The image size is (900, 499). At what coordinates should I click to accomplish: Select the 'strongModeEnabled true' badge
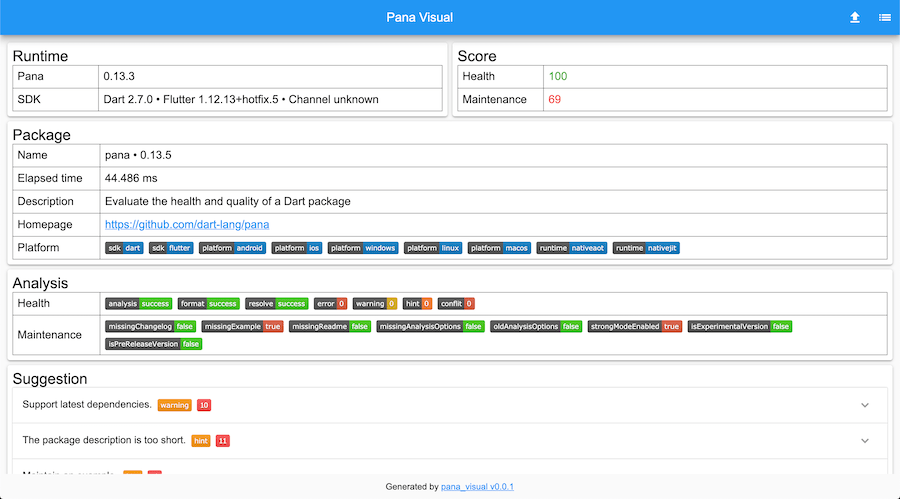click(635, 327)
